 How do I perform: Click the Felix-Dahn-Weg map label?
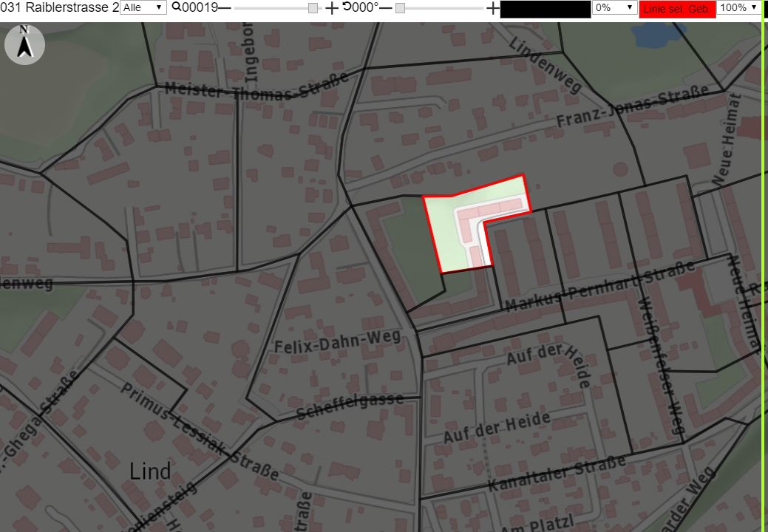(x=338, y=341)
